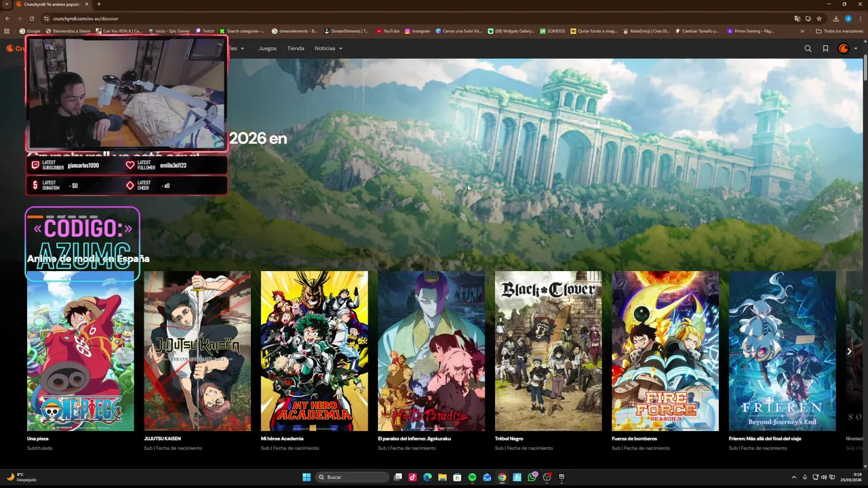Open Microsoft Store from the taskbar

click(457, 477)
